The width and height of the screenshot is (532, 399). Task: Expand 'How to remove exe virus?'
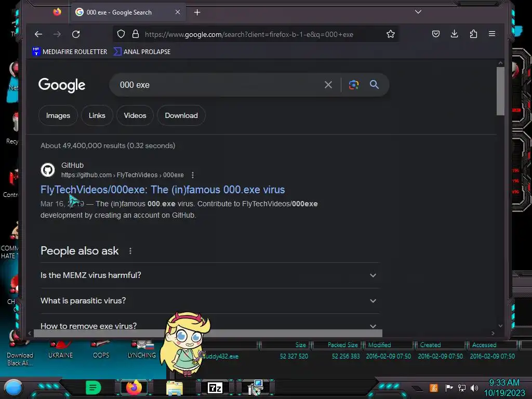coord(210,326)
